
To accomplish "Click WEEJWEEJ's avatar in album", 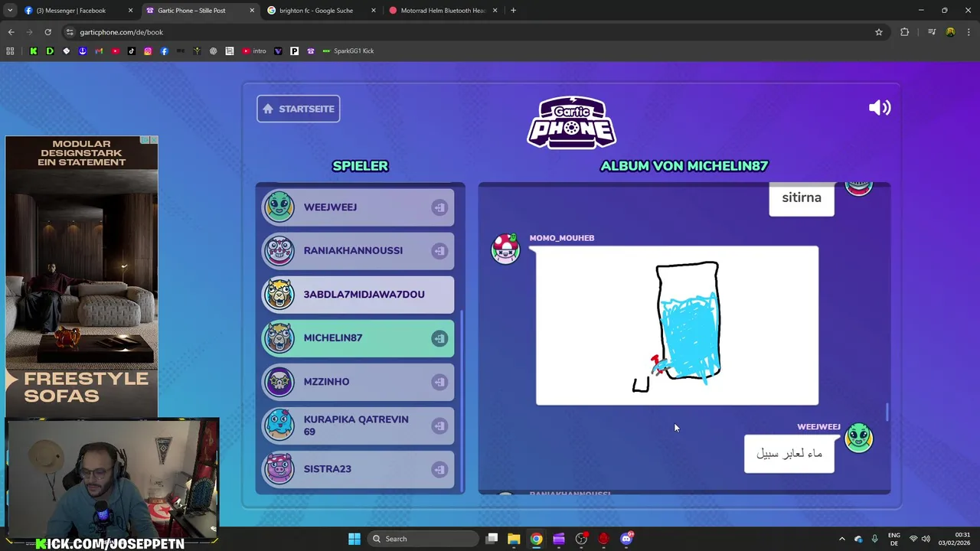I will point(859,438).
